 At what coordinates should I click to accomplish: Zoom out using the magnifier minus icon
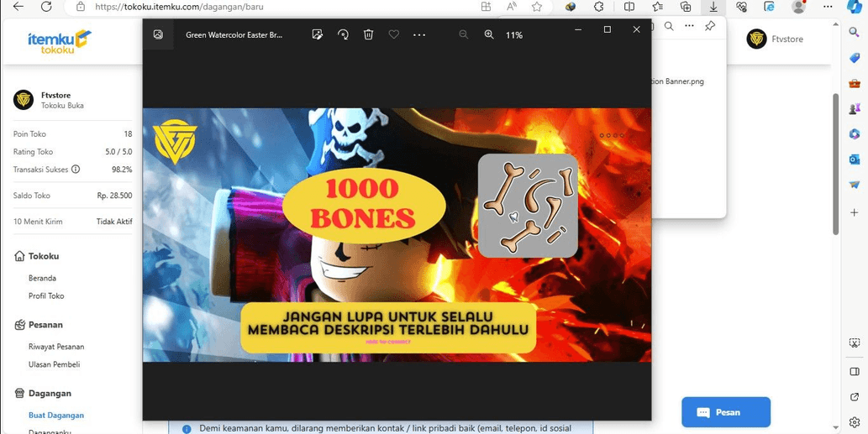pyautogui.click(x=463, y=34)
